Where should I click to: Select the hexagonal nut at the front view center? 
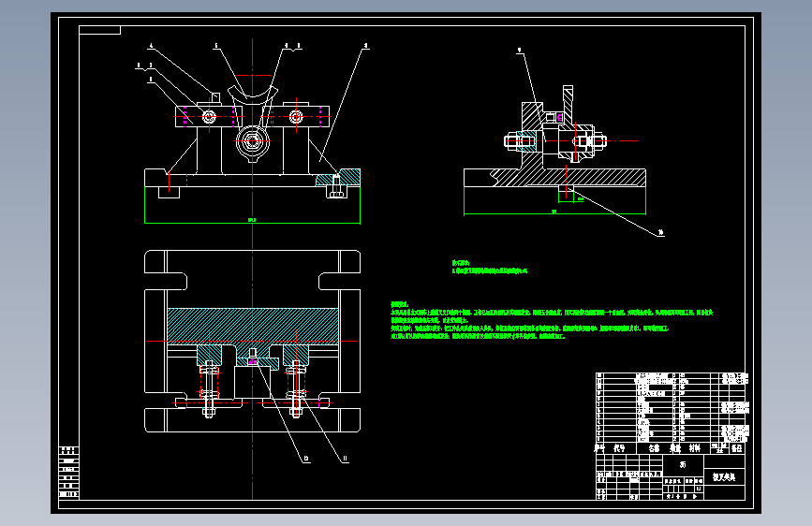point(253,140)
